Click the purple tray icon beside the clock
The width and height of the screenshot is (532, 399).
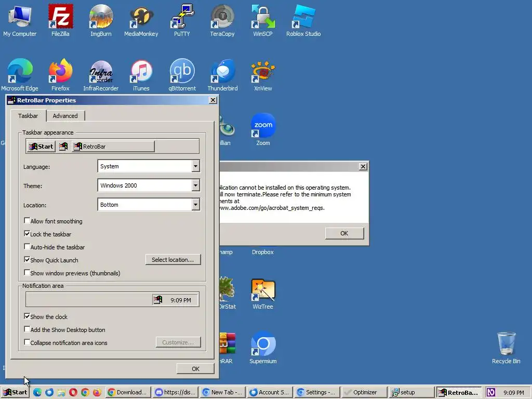click(x=491, y=393)
